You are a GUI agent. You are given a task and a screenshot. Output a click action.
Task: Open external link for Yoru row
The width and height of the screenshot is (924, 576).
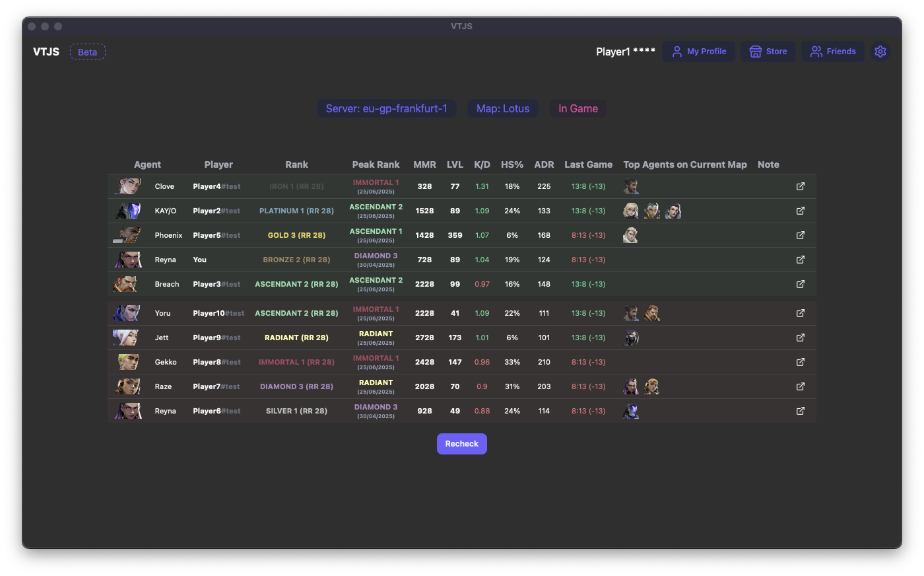(801, 313)
